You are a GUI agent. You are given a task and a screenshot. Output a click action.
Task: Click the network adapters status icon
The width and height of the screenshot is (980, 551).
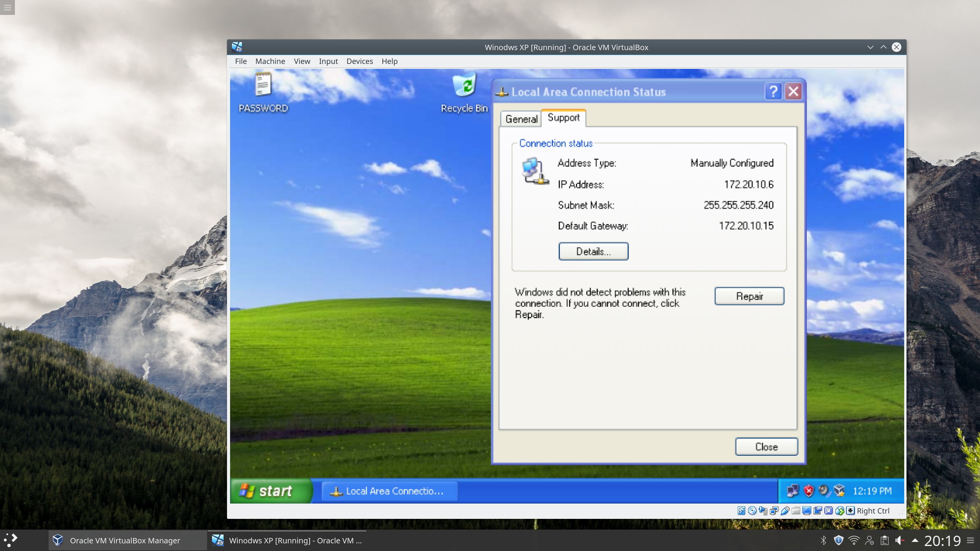click(774, 511)
